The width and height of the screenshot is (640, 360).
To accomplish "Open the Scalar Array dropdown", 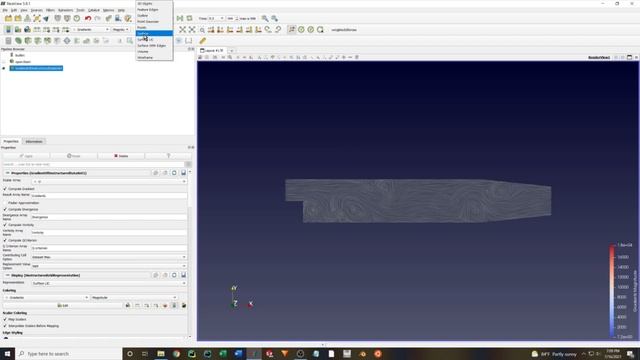I will click(109, 181).
